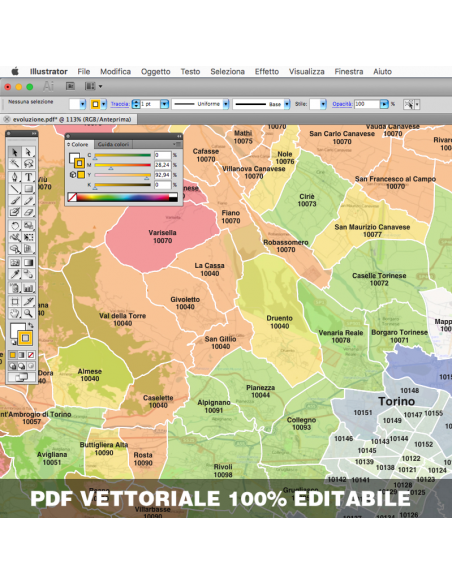The height and width of the screenshot is (584, 452).
Task: Select the Magic Wand tool
Action: 15,164
